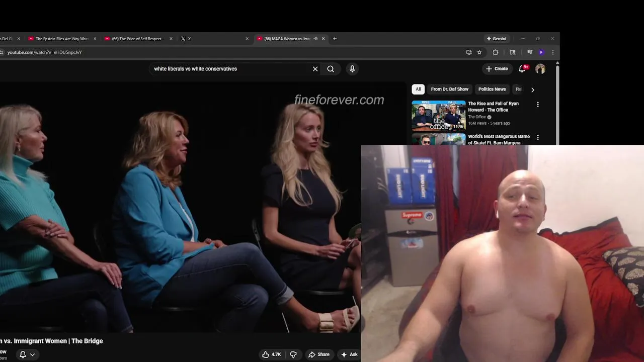The height and width of the screenshot is (362, 644).
Task: Dislike the video
Action: (293, 354)
